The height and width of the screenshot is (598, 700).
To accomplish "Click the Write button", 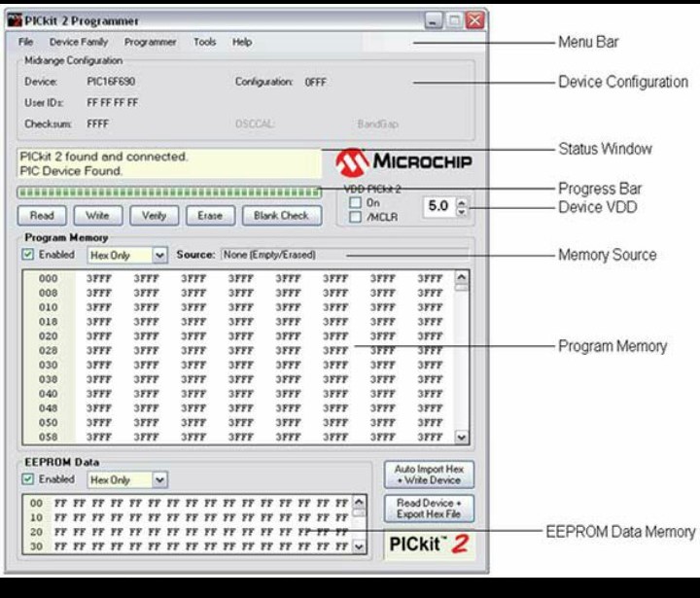I will pyautogui.click(x=98, y=216).
